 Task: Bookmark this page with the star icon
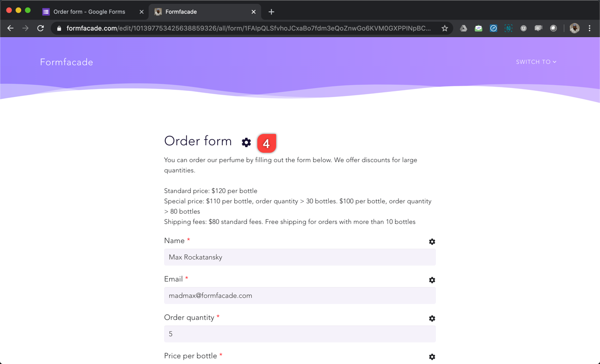click(x=444, y=28)
